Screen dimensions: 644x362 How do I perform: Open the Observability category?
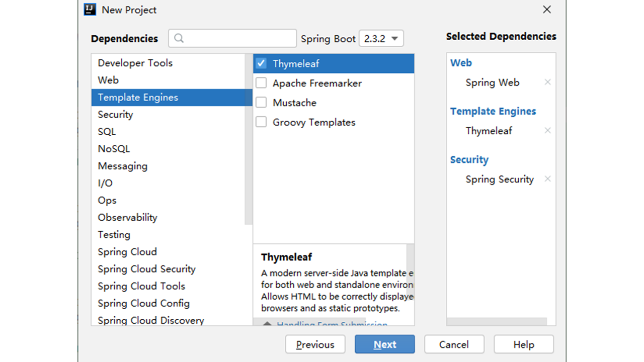pyautogui.click(x=168, y=217)
